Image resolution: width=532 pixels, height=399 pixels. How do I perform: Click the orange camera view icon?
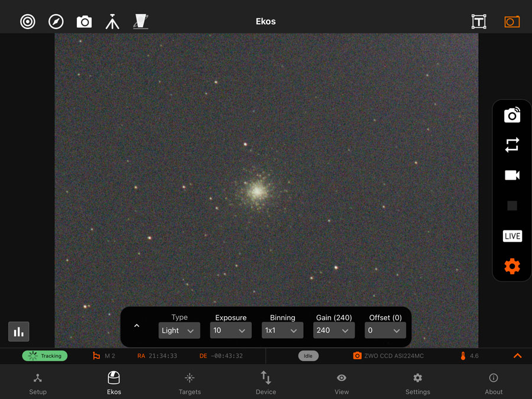[x=512, y=22]
